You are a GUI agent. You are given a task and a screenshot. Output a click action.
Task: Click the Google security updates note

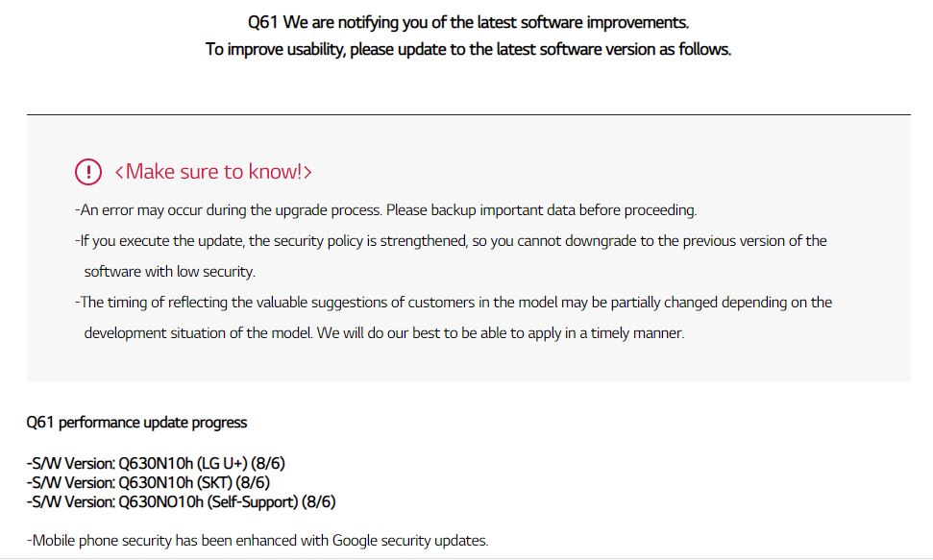[x=258, y=540]
